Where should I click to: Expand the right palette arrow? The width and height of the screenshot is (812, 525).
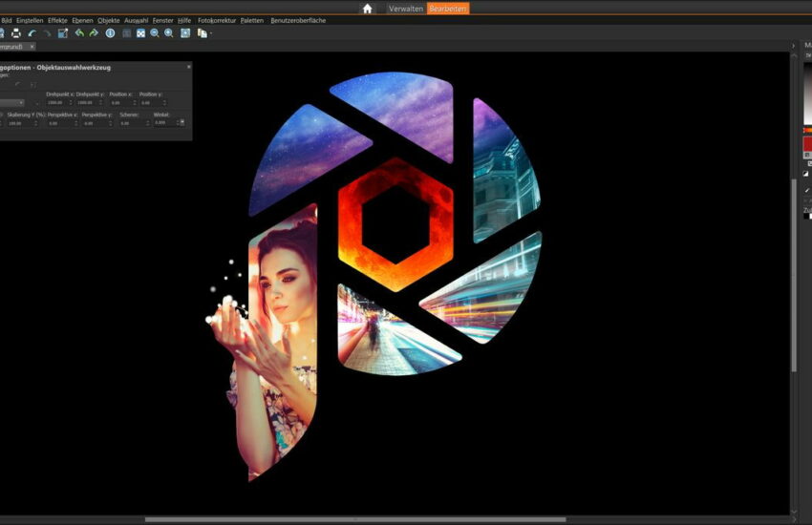(793, 46)
